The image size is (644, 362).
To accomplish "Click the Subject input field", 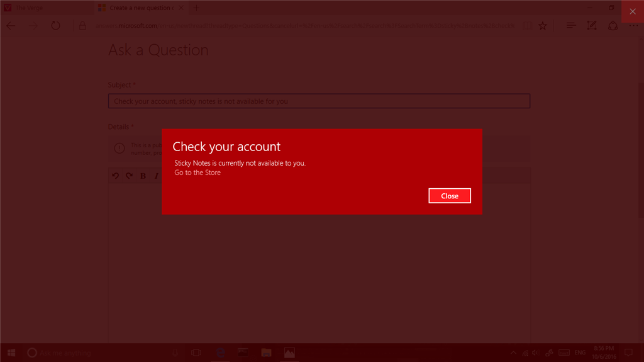I will (319, 101).
